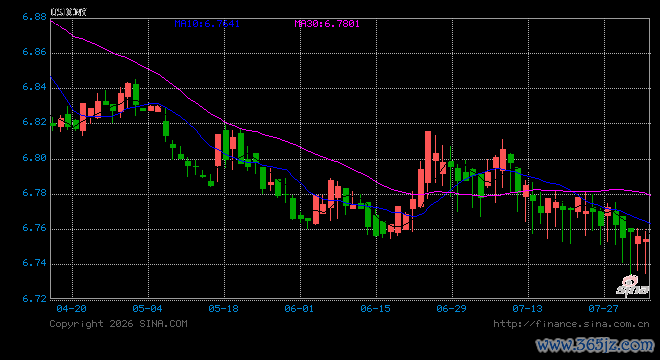Click the 6.72 price axis label
660x360 pixels.
(x=34, y=298)
